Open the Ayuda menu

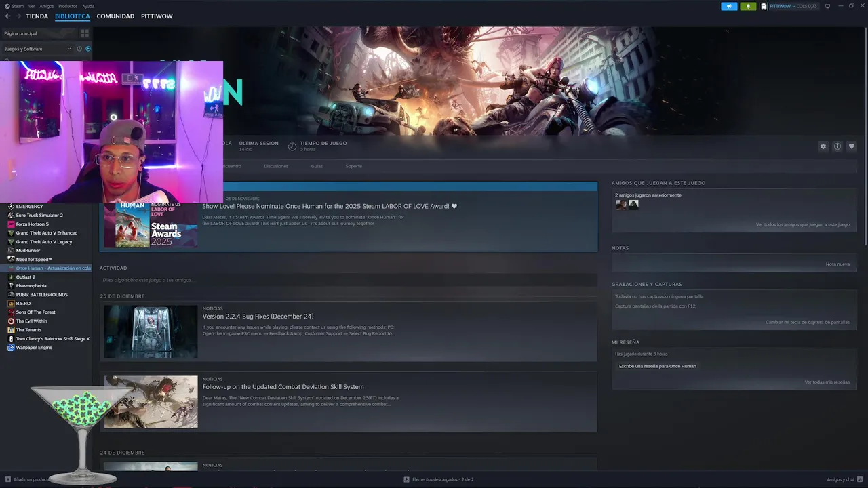point(88,6)
